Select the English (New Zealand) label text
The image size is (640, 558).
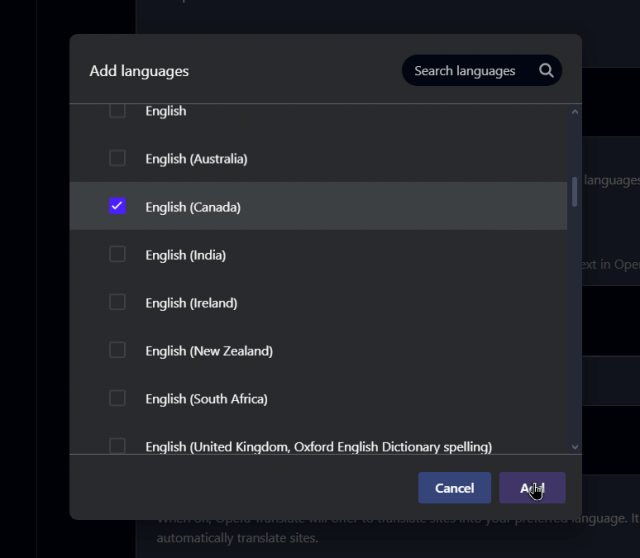pyautogui.click(x=209, y=351)
